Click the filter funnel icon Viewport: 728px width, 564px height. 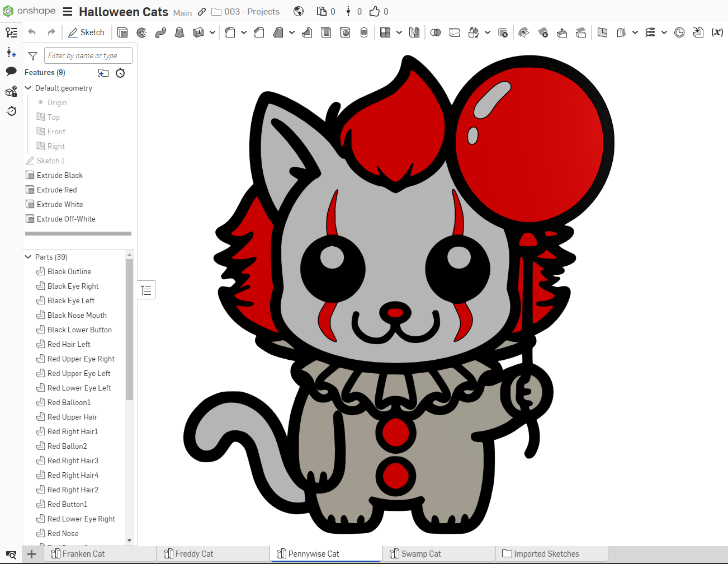(x=33, y=56)
